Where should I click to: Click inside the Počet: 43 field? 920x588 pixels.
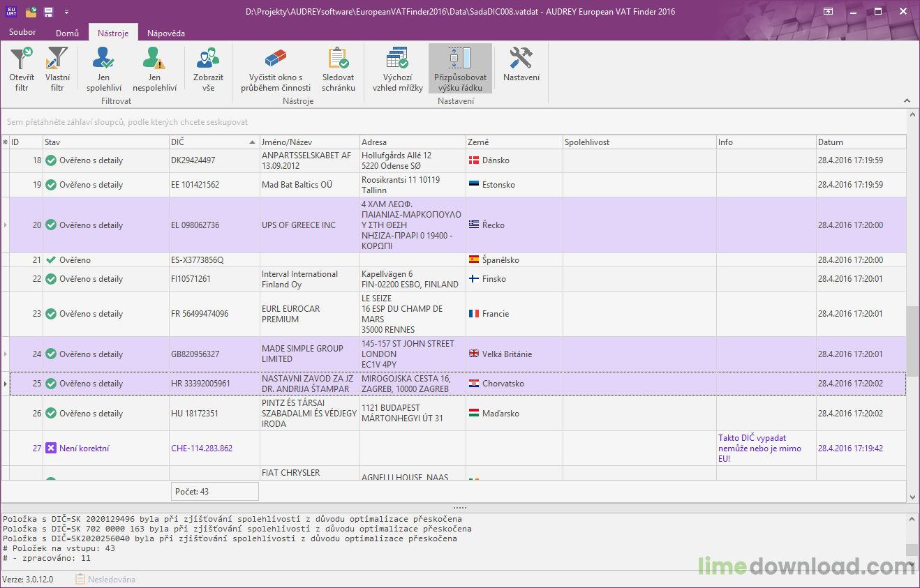pyautogui.click(x=214, y=491)
